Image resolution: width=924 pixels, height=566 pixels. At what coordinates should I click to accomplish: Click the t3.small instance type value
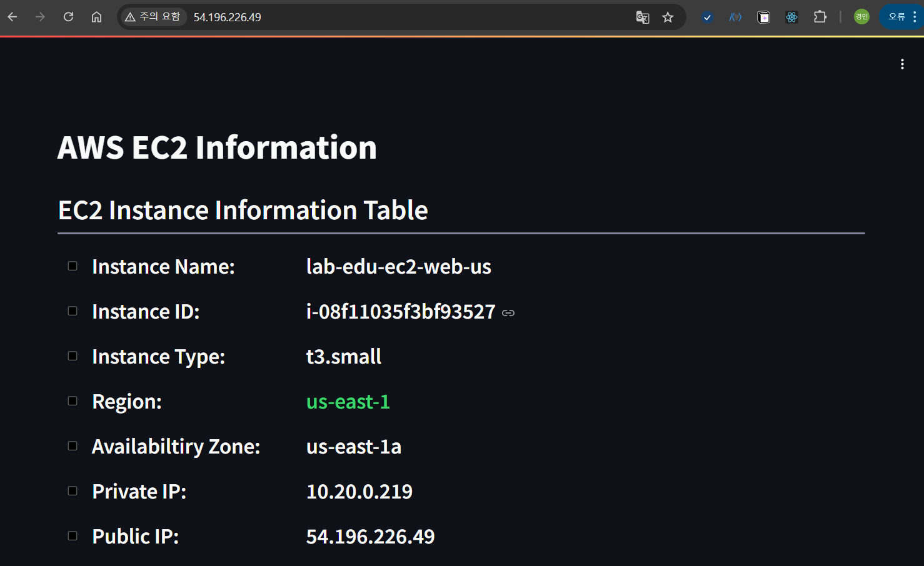344,357
